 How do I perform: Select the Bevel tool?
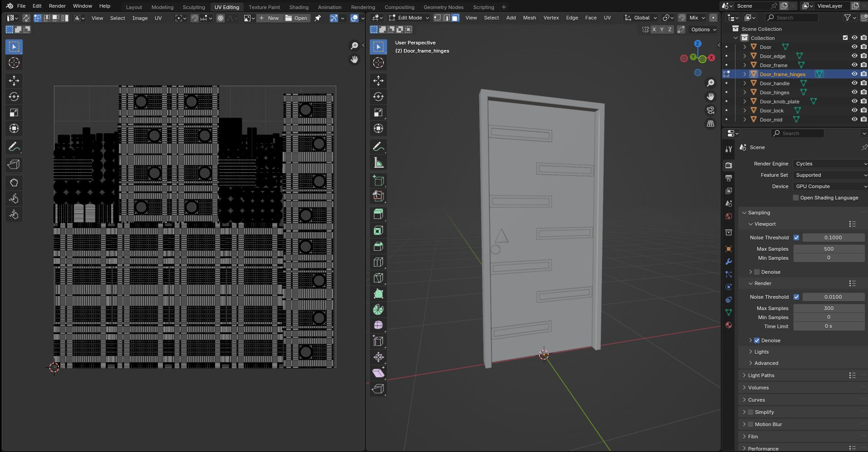coord(378,246)
